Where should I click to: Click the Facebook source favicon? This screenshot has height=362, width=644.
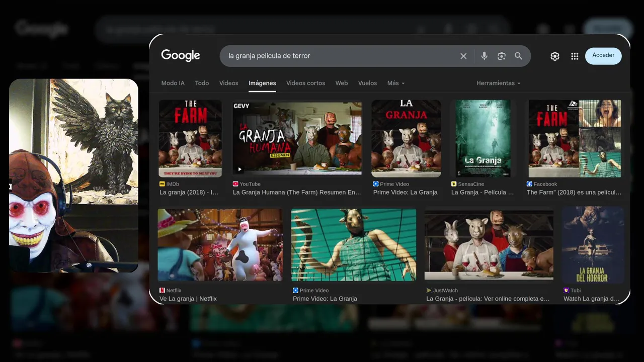529,184
